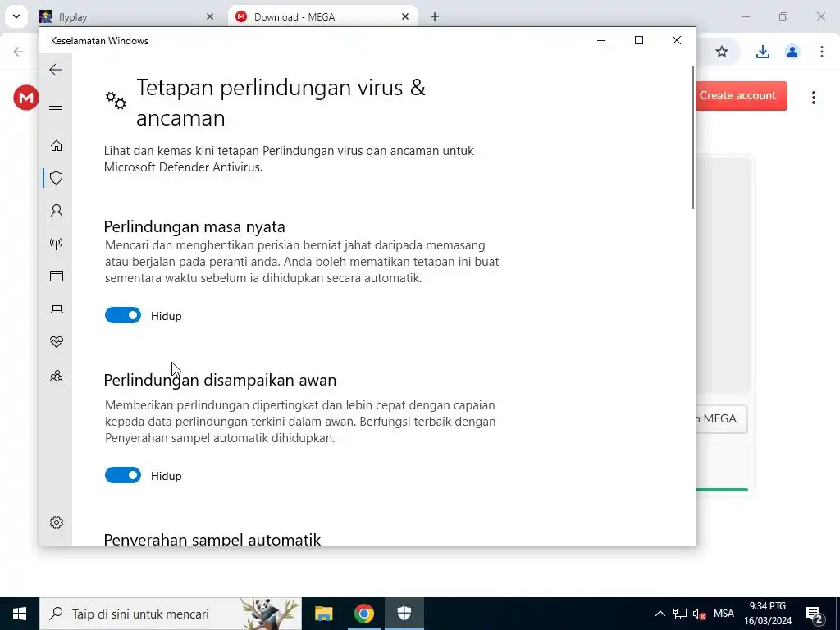Screen dimensions: 840x630
Task: Open Chrome tab search dropdown arrow
Action: 16,16
